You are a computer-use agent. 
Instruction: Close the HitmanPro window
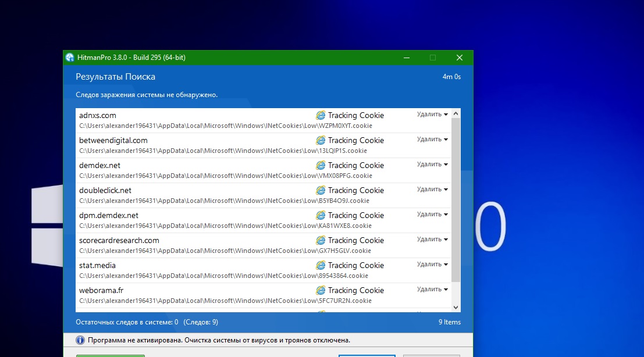(x=460, y=58)
